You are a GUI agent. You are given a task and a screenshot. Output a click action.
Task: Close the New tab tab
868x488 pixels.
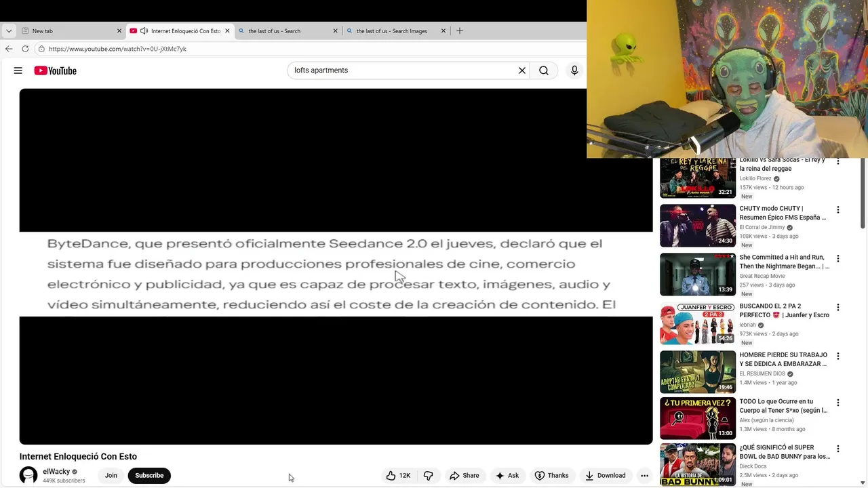(x=119, y=30)
